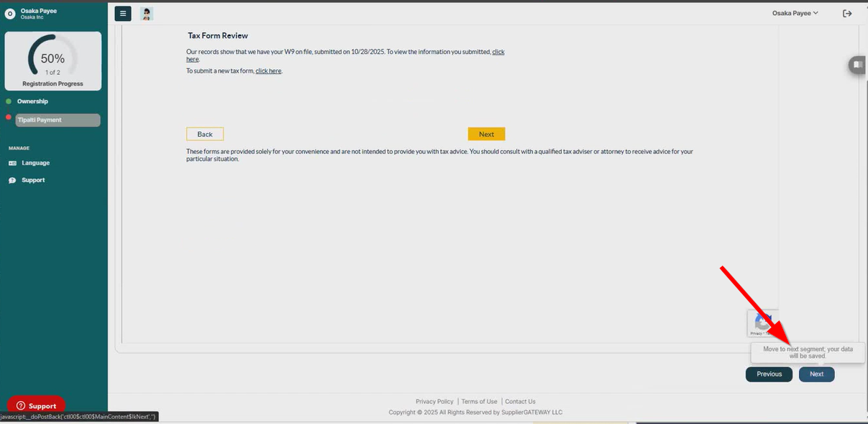This screenshot has height=424, width=868.
Task: Click the 50% Registration Progress ring
Action: (x=52, y=58)
